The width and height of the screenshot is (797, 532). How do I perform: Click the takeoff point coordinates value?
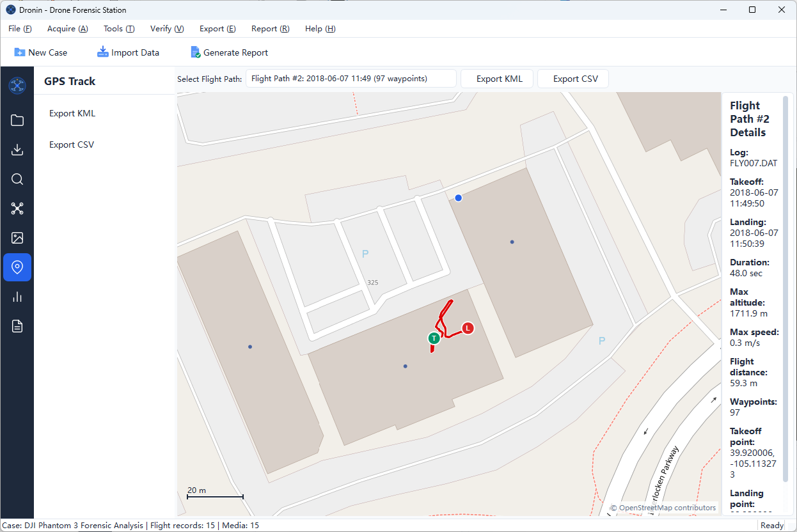[x=753, y=464]
